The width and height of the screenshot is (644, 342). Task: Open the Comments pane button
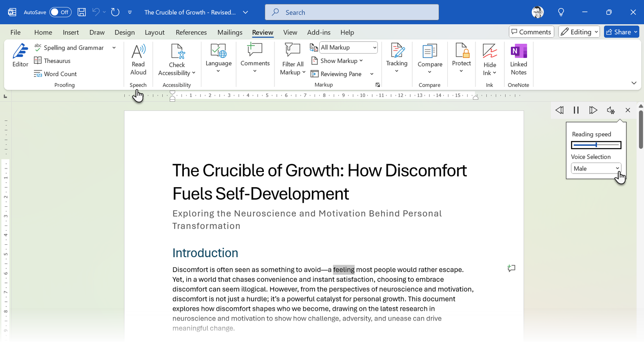click(x=531, y=32)
